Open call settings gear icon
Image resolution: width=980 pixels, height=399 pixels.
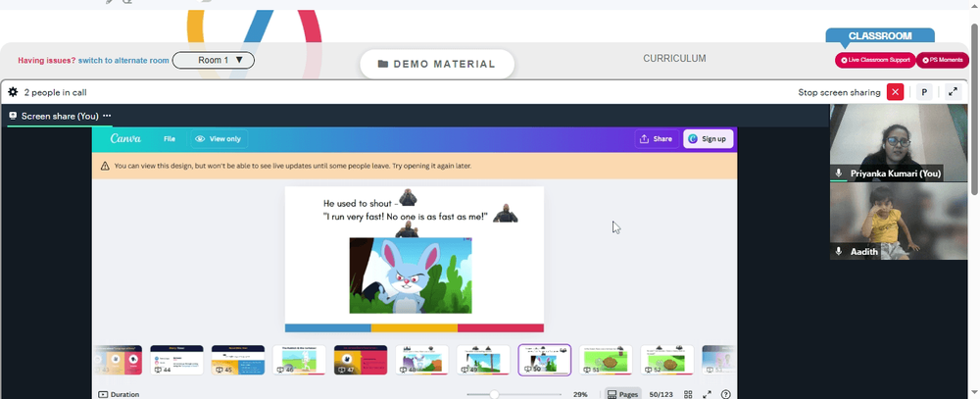coord(13,92)
